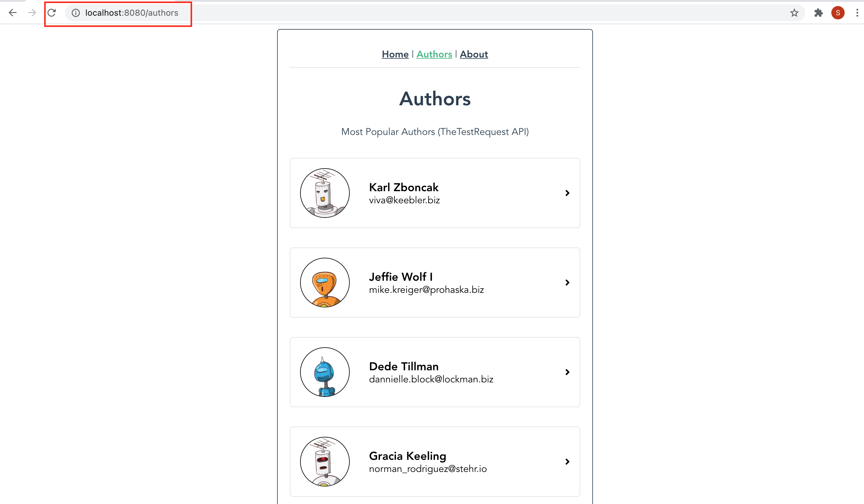Click Gracia Keeling's robot avatar
Viewport: 864px width, 504px height.
325,461
